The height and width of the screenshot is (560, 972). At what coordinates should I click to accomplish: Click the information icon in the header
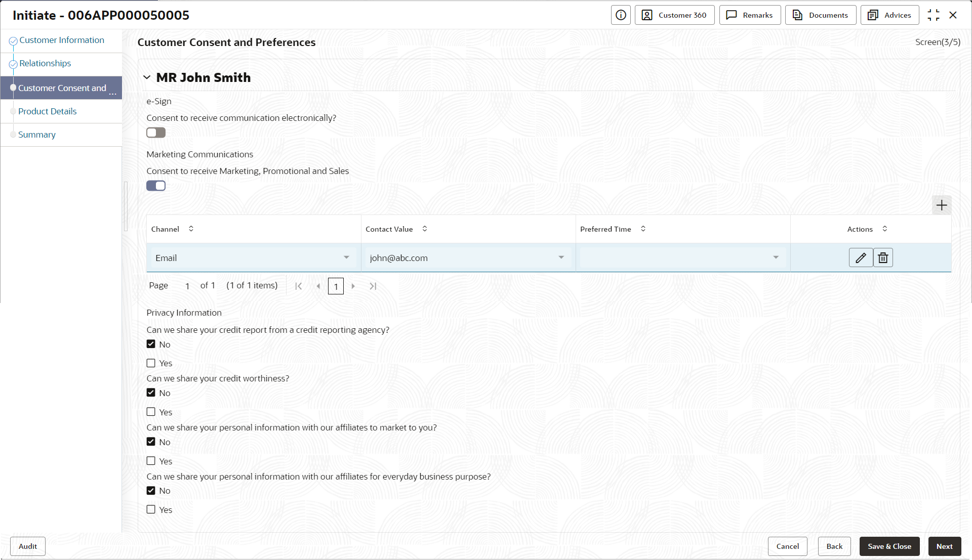[621, 15]
